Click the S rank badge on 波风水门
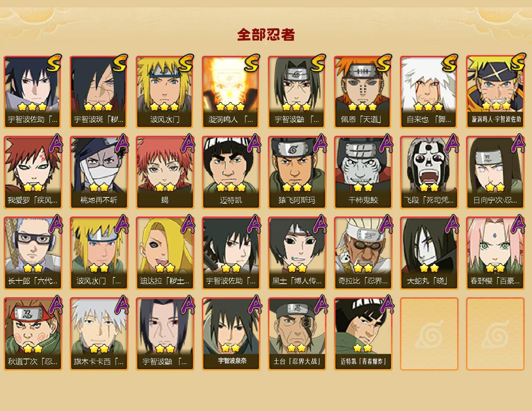 (x=186, y=62)
